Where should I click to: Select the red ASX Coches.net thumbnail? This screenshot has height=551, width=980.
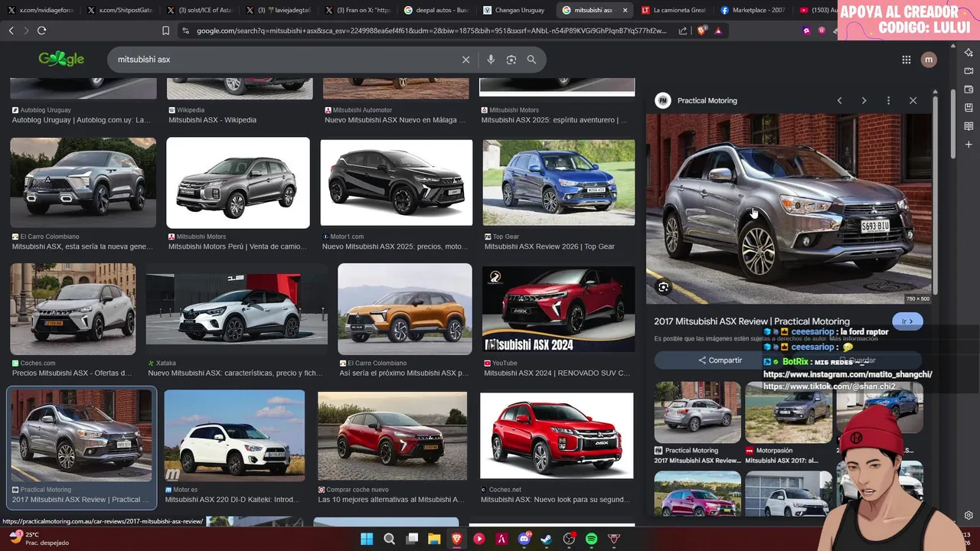pyautogui.click(x=557, y=435)
